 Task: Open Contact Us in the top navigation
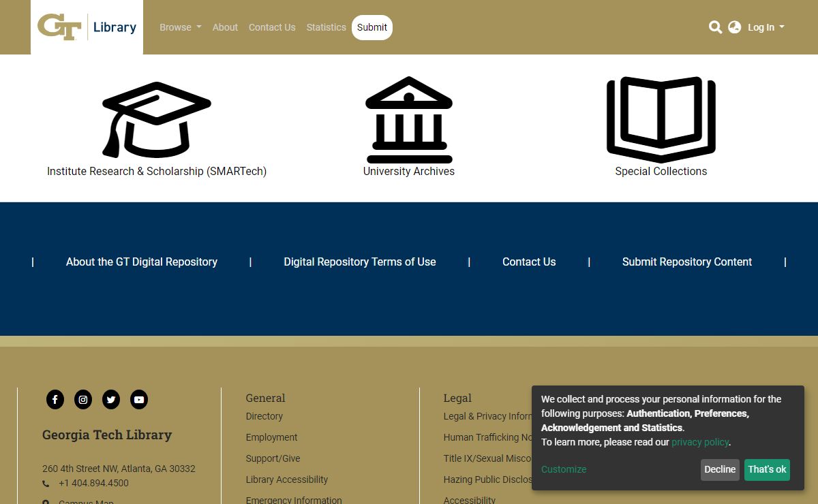click(x=272, y=27)
